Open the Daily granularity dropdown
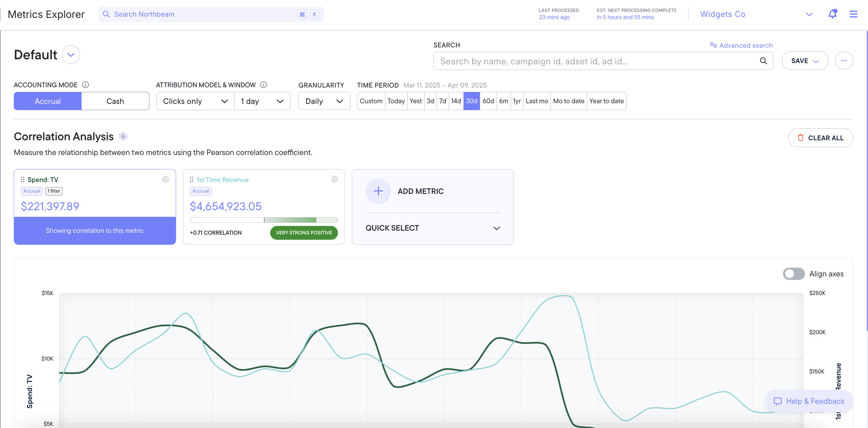Screen dimensions: 868x428 point(324,101)
